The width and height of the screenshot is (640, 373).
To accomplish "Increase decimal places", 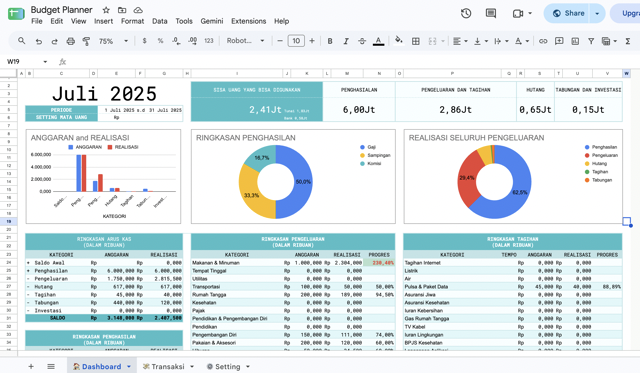I will click(x=193, y=41).
